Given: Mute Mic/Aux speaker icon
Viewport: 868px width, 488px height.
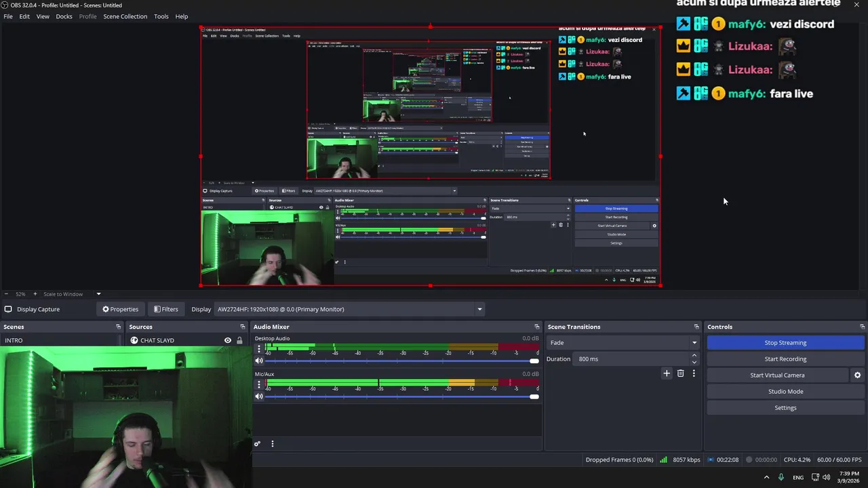Looking at the screenshot, I should point(258,396).
